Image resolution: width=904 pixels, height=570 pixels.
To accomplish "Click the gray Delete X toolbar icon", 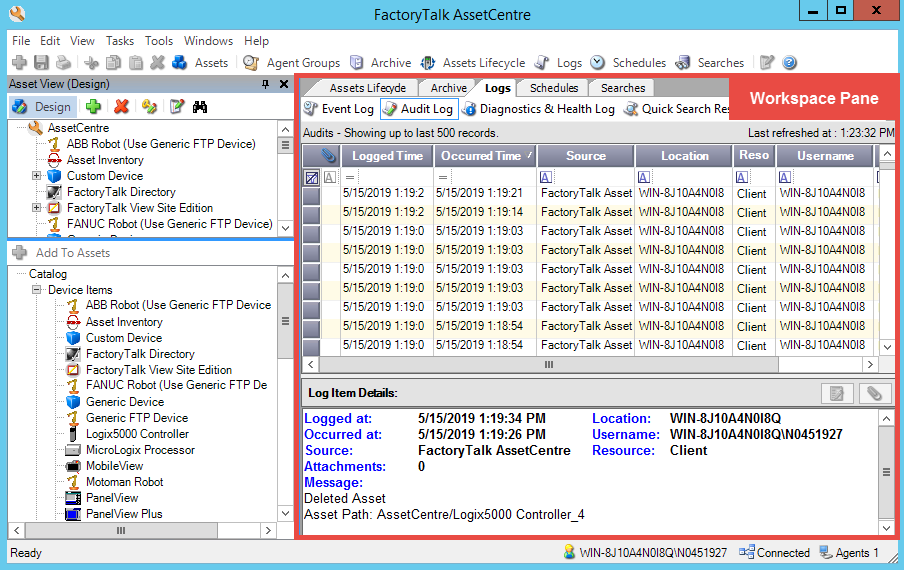I will point(157,62).
